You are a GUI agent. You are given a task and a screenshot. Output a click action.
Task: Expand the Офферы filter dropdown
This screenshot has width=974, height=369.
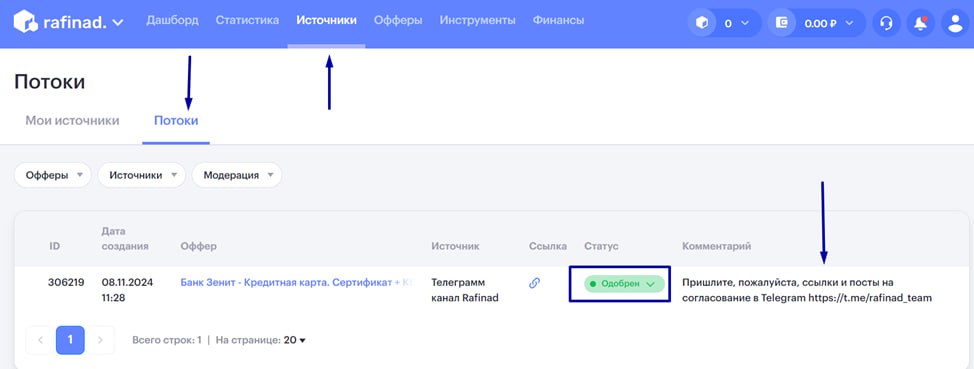53,175
